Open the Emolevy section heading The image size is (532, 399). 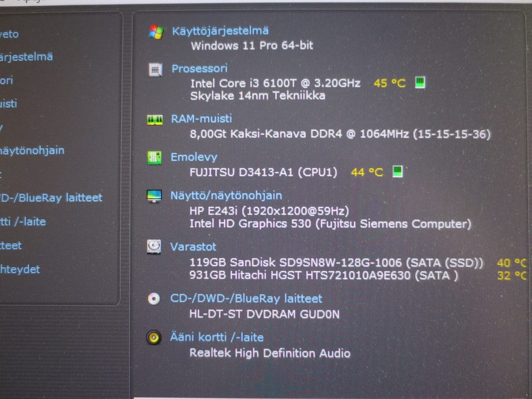pyautogui.click(x=194, y=157)
